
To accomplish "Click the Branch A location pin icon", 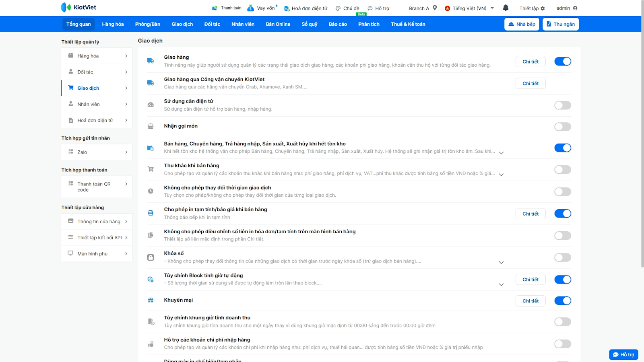I will [435, 8].
